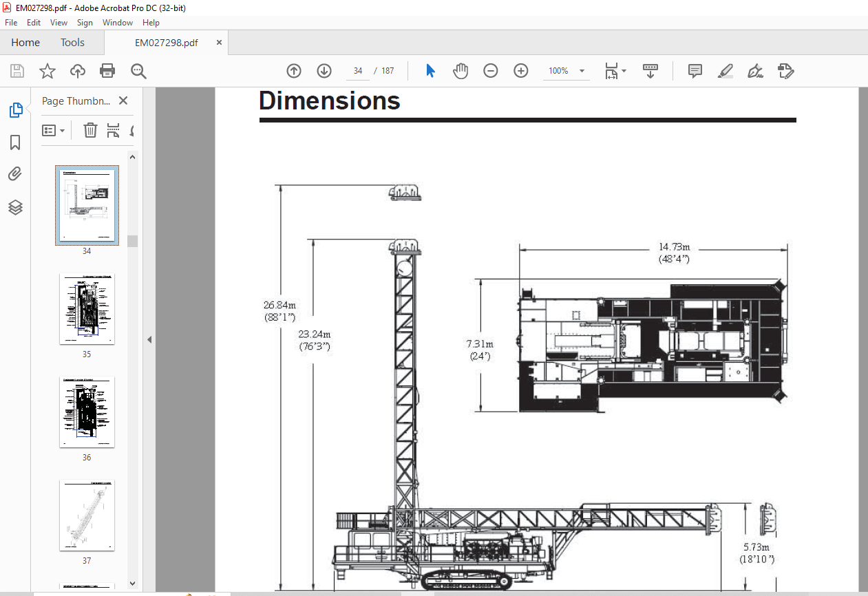Image resolution: width=868 pixels, height=596 pixels.
Task: Add the bookmark star icon
Action: 47,71
